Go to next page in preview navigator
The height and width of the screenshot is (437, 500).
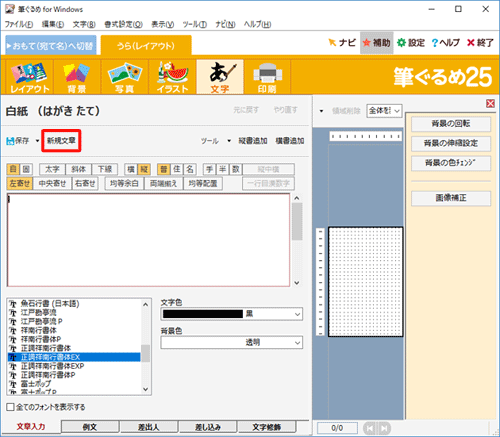point(384,428)
